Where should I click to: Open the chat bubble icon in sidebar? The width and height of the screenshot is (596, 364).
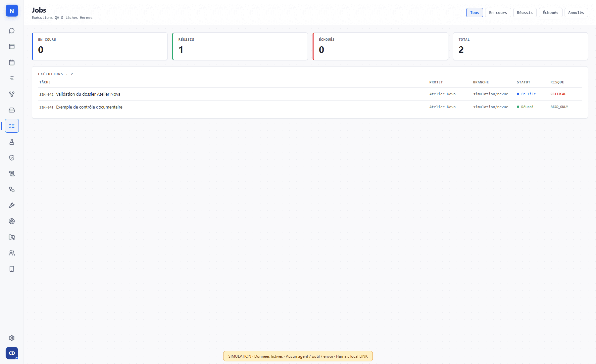(x=12, y=31)
